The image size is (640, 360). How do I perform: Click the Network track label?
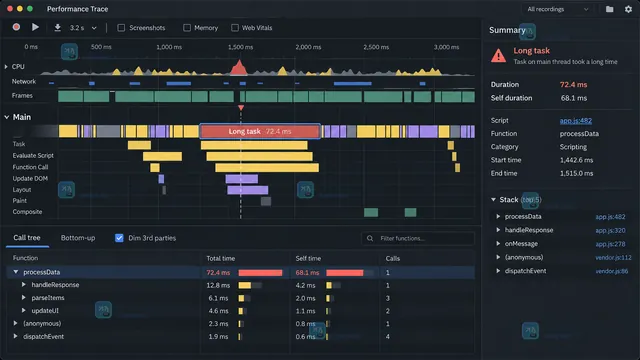24,82
